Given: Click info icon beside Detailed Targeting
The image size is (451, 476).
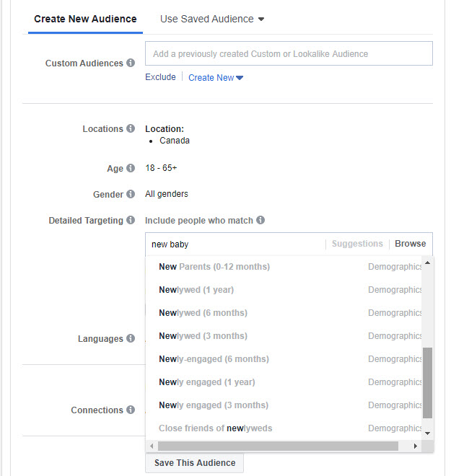Looking at the screenshot, I should click(x=131, y=221).
